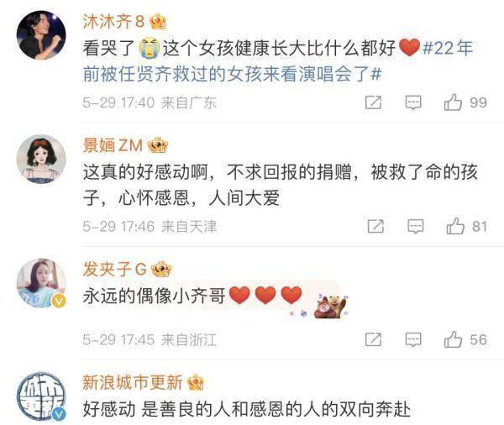Forward 景婳ZM's comment
This screenshot has width=504, height=425.
[375, 226]
